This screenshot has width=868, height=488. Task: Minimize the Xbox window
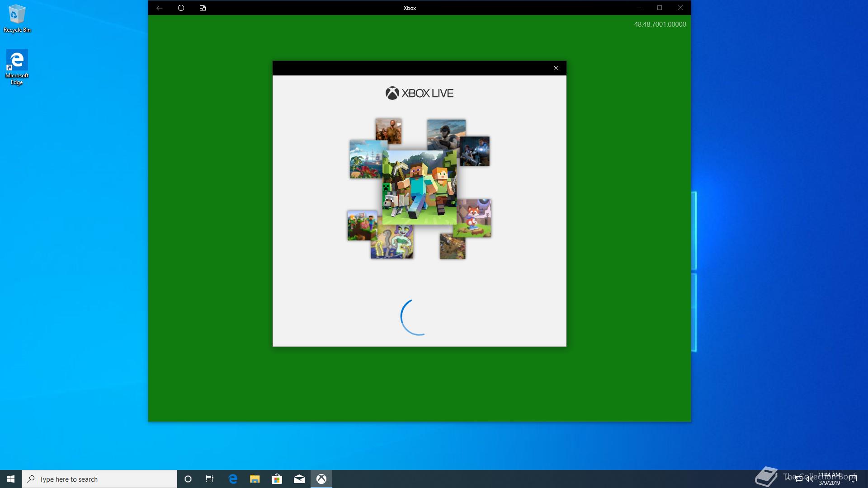tap(639, 8)
